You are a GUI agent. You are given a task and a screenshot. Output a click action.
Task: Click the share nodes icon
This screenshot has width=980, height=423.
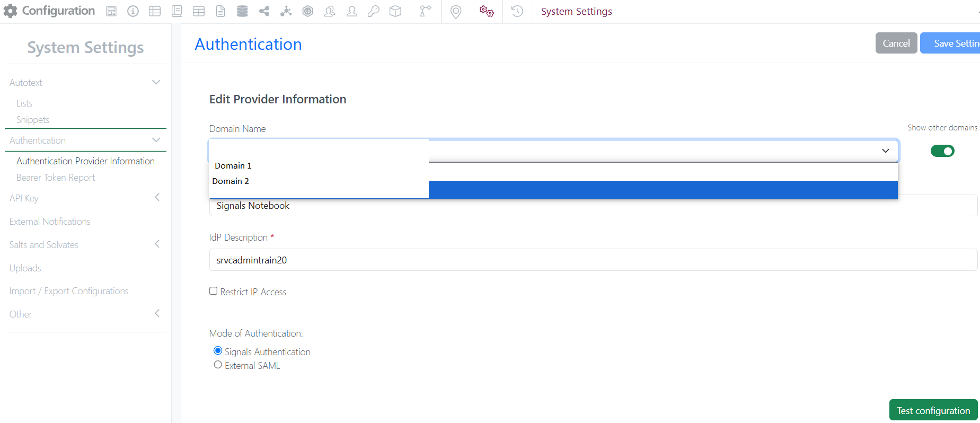click(x=264, y=11)
